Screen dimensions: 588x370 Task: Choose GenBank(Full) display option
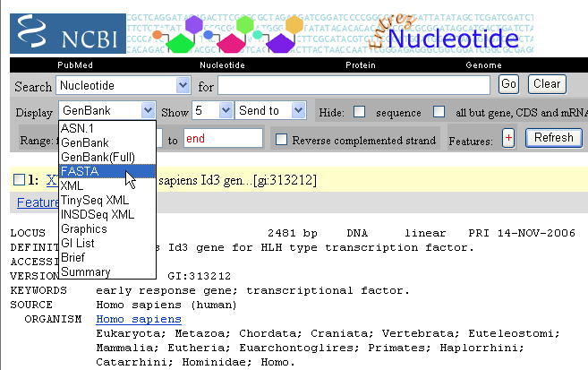pos(107,157)
